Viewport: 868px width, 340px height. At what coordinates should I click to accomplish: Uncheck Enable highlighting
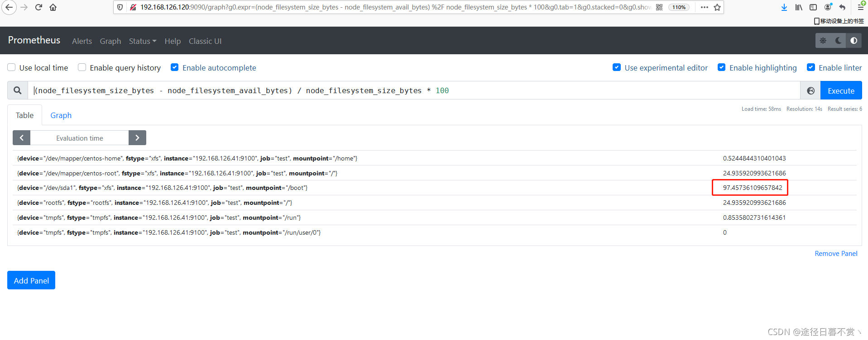pos(722,67)
